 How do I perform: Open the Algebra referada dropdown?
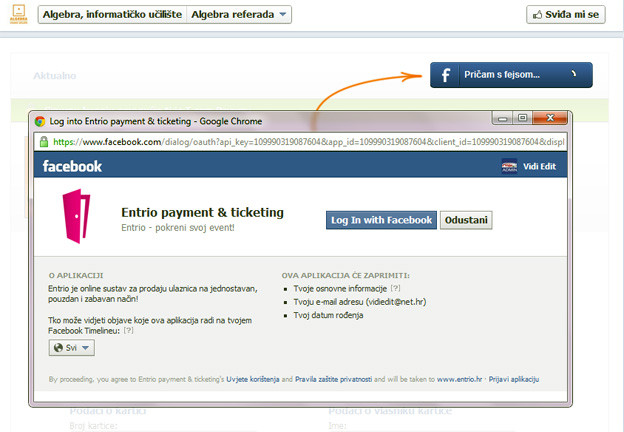coord(239,15)
